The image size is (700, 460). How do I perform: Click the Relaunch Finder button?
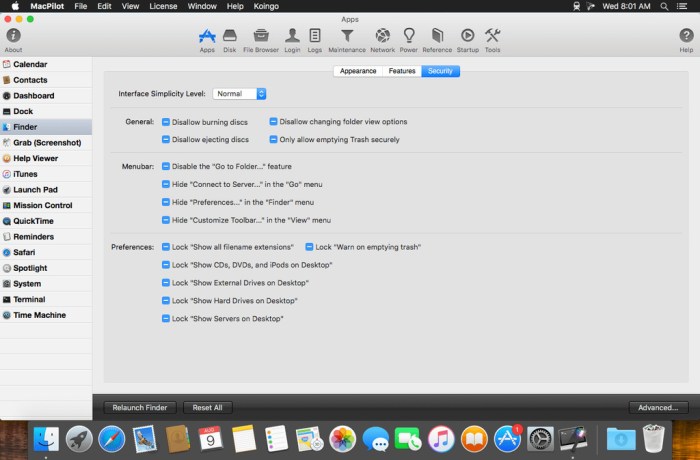pos(140,408)
